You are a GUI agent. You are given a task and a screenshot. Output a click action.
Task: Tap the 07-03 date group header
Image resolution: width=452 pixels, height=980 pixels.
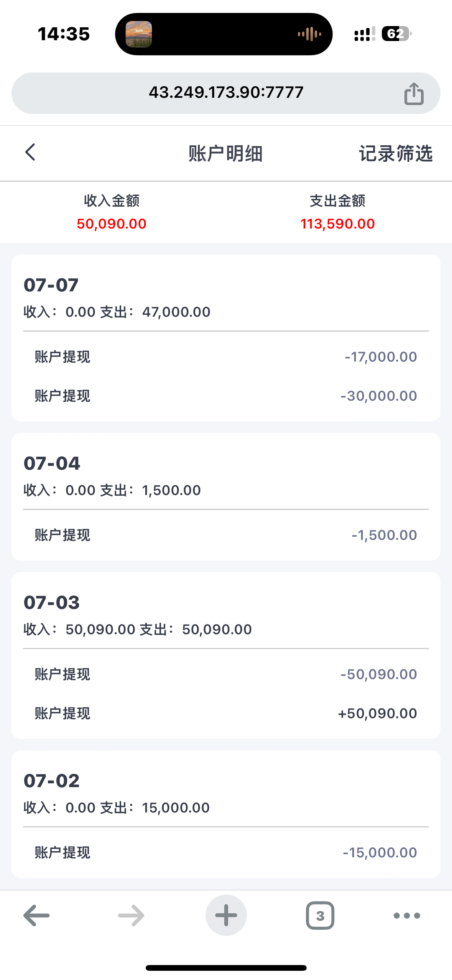click(x=52, y=603)
